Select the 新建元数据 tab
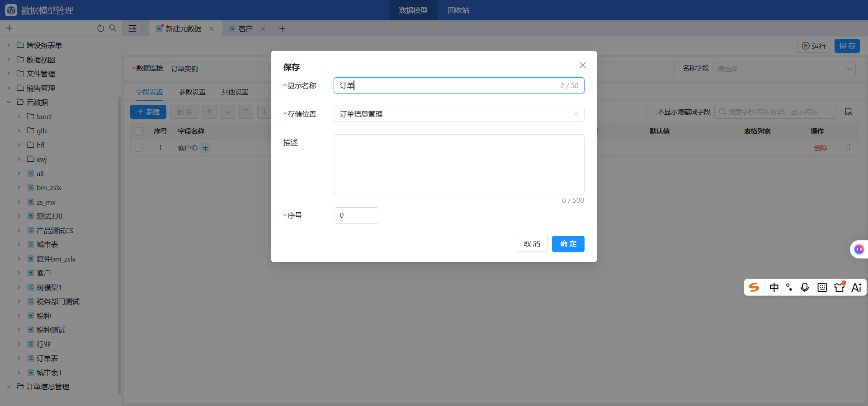 (184, 28)
